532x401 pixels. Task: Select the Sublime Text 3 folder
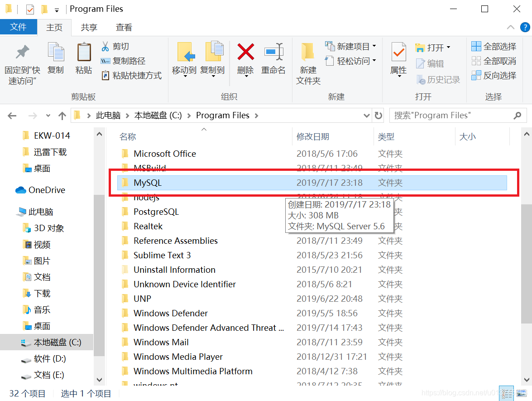coord(162,255)
